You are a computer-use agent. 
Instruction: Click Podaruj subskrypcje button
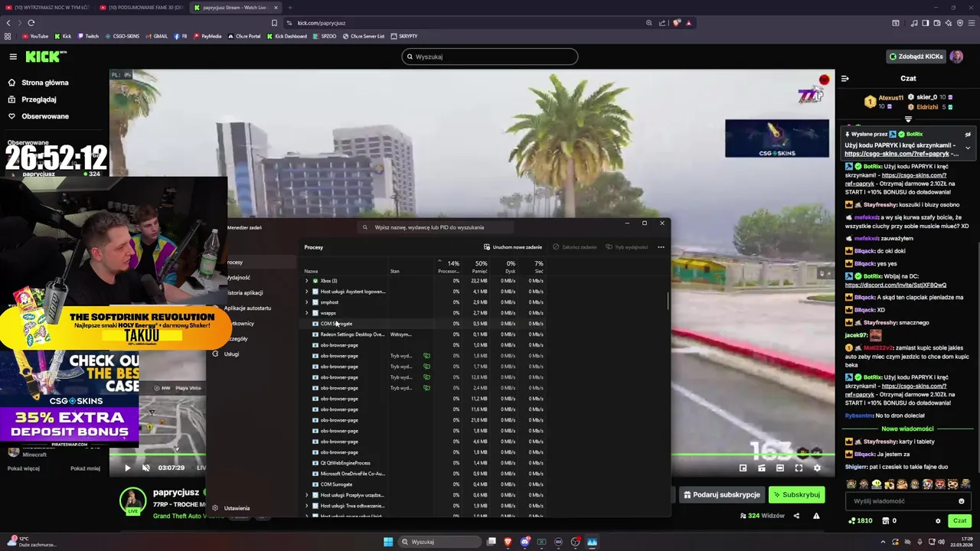click(721, 494)
